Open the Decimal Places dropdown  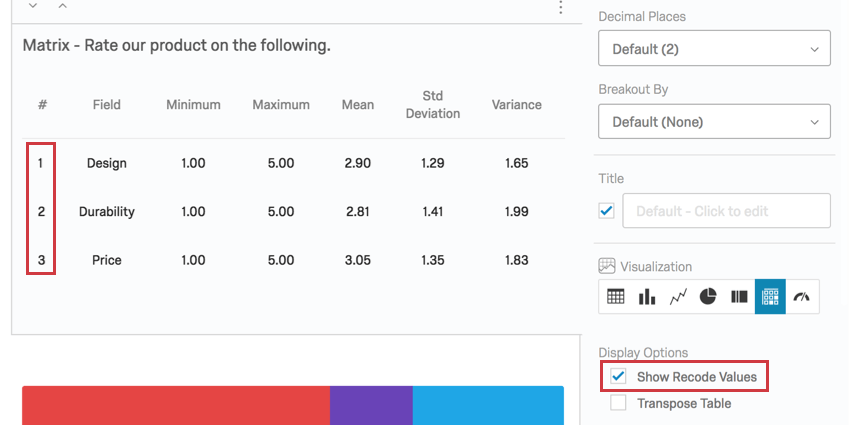pos(714,48)
